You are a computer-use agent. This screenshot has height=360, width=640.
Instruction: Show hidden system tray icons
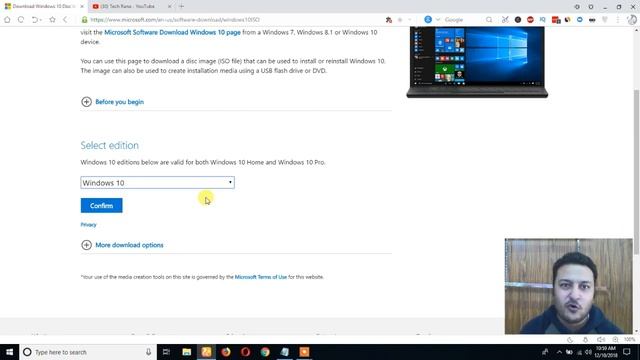(559, 352)
